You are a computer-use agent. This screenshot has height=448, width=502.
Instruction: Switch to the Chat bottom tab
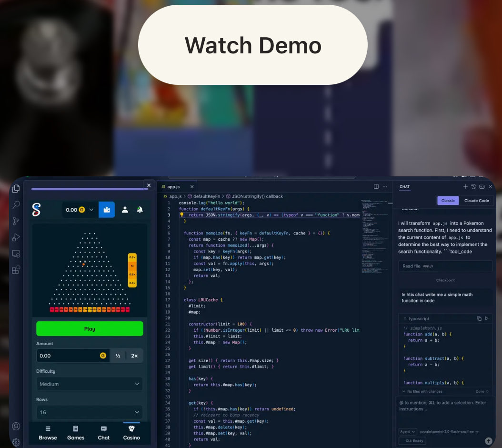(103, 433)
